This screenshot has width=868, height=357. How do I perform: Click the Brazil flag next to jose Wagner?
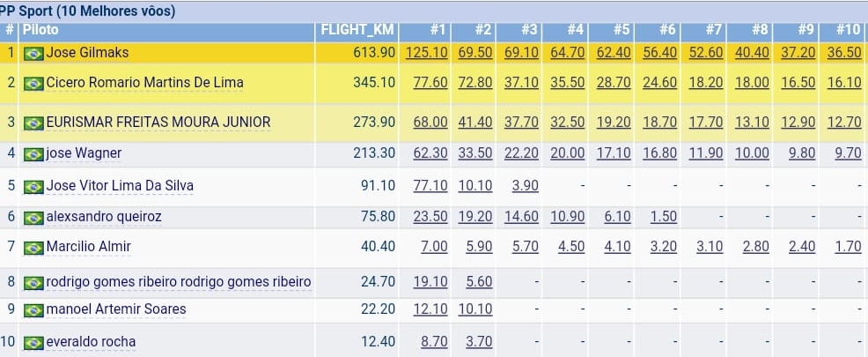[x=33, y=154]
